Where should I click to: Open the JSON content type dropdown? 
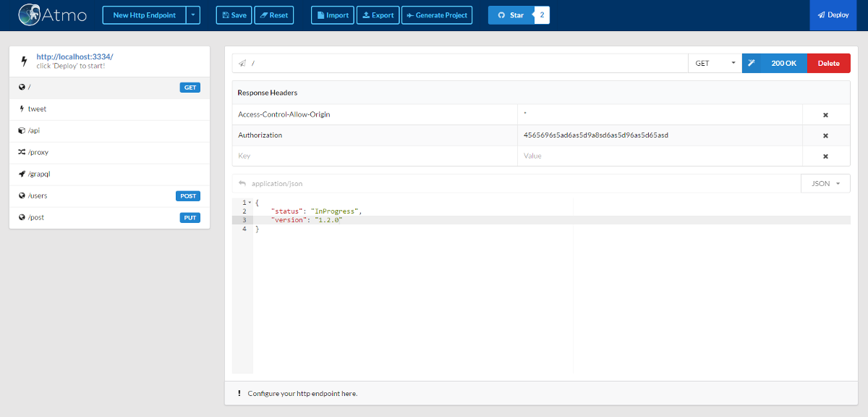click(825, 184)
